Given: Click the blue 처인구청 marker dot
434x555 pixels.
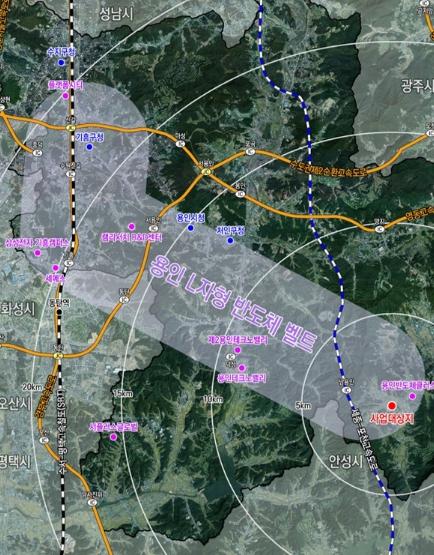Looking at the screenshot, I should 230,241.
